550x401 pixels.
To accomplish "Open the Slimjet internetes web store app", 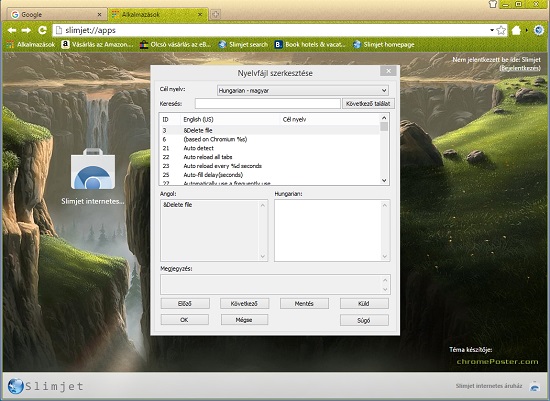I will [x=93, y=176].
